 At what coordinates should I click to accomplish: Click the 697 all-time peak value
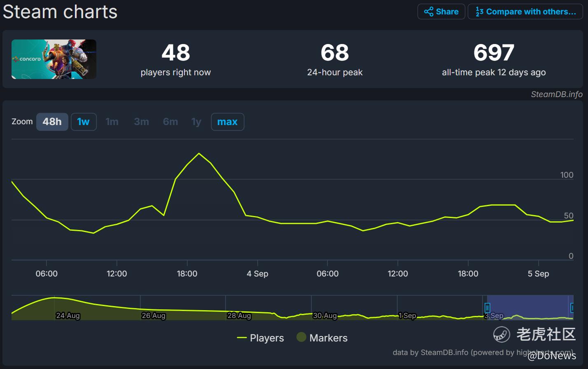pyautogui.click(x=494, y=53)
